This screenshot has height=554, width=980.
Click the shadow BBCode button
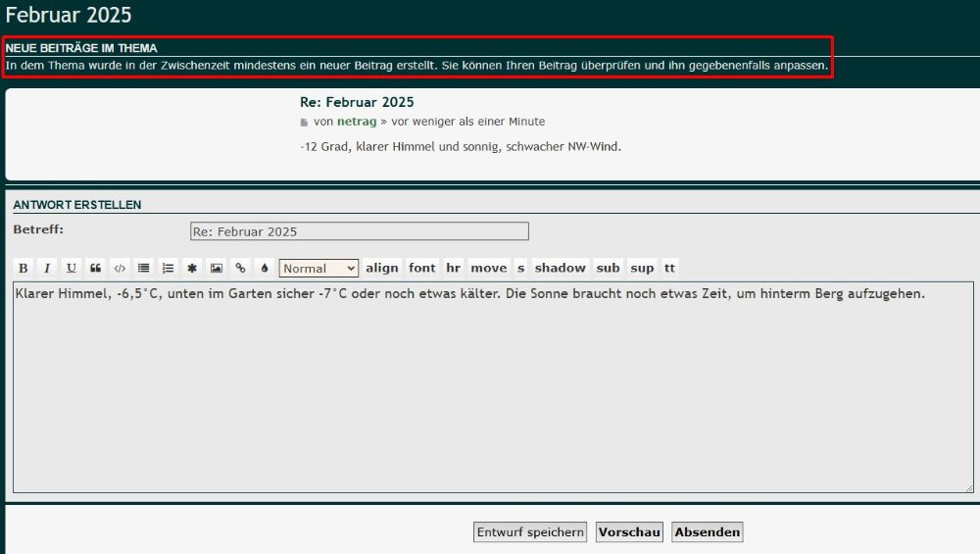pyautogui.click(x=560, y=268)
